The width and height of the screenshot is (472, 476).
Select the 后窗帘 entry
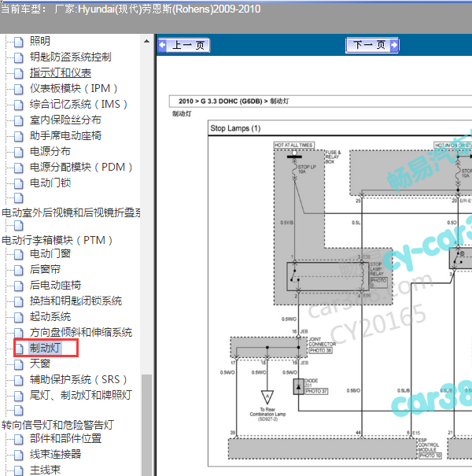45,269
